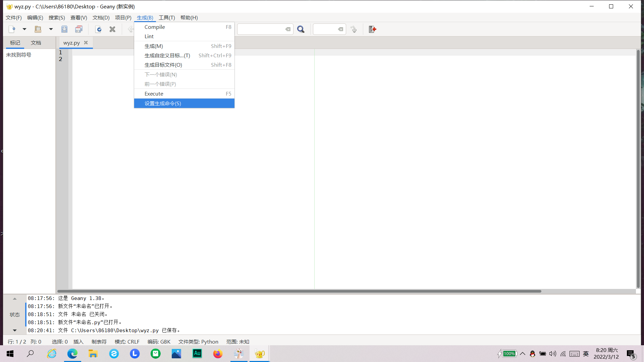Show hidden system tray icons
Image resolution: width=644 pixels, height=362 pixels.
pyautogui.click(x=523, y=354)
